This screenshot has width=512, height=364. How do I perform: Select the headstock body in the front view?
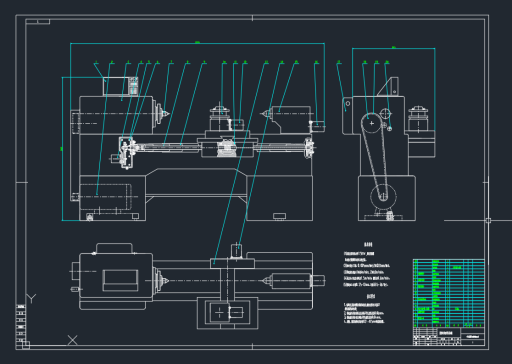[x=116, y=115]
